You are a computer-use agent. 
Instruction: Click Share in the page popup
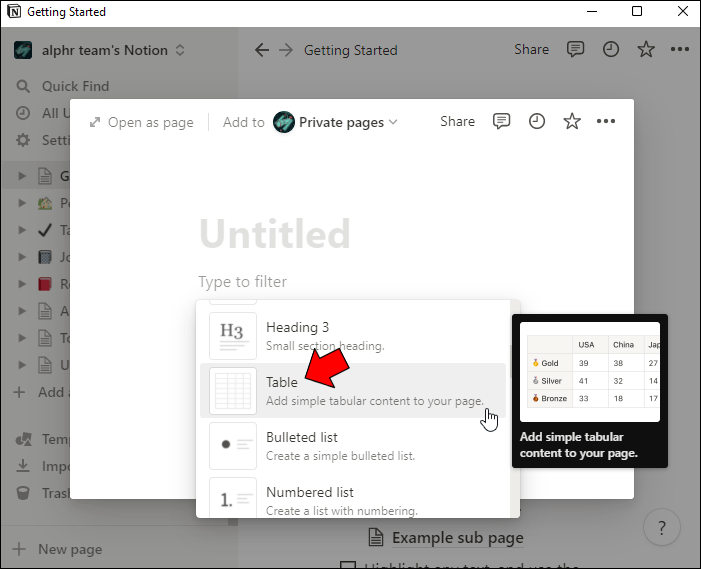click(457, 121)
